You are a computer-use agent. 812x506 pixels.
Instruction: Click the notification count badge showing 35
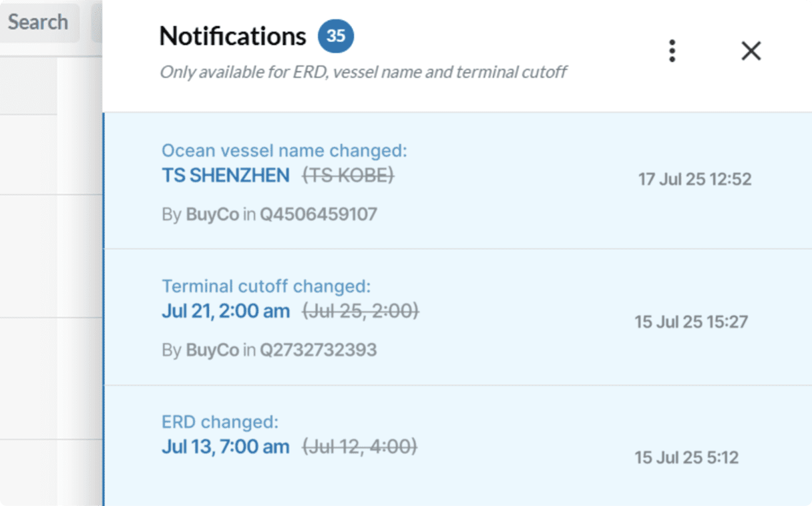(335, 35)
